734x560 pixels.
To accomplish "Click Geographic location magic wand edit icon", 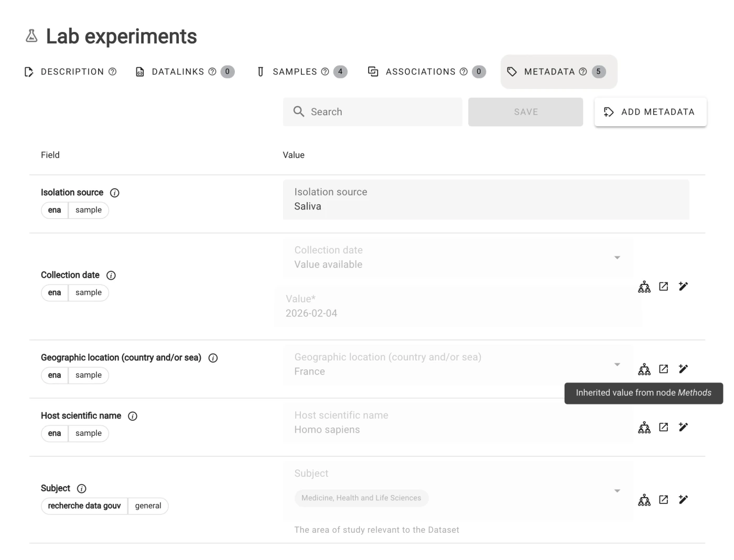I will [683, 369].
